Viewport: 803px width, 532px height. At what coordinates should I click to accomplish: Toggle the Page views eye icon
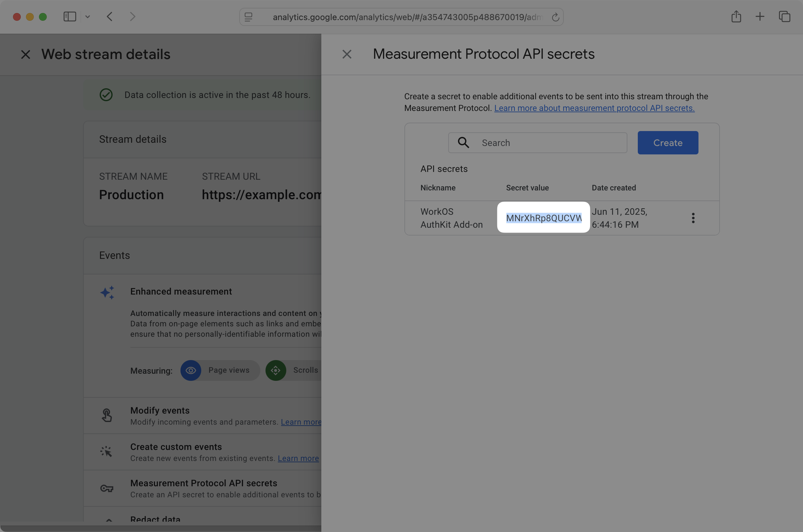[x=191, y=370]
